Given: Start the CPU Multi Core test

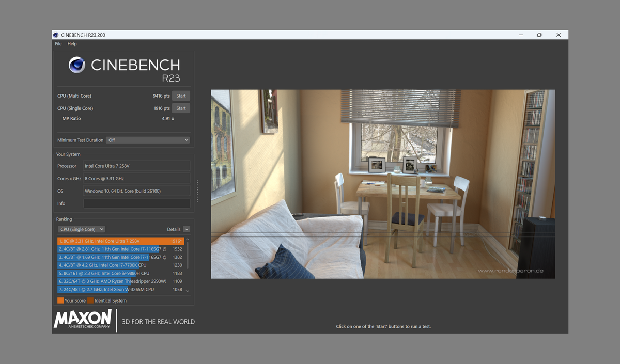Looking at the screenshot, I should [181, 96].
